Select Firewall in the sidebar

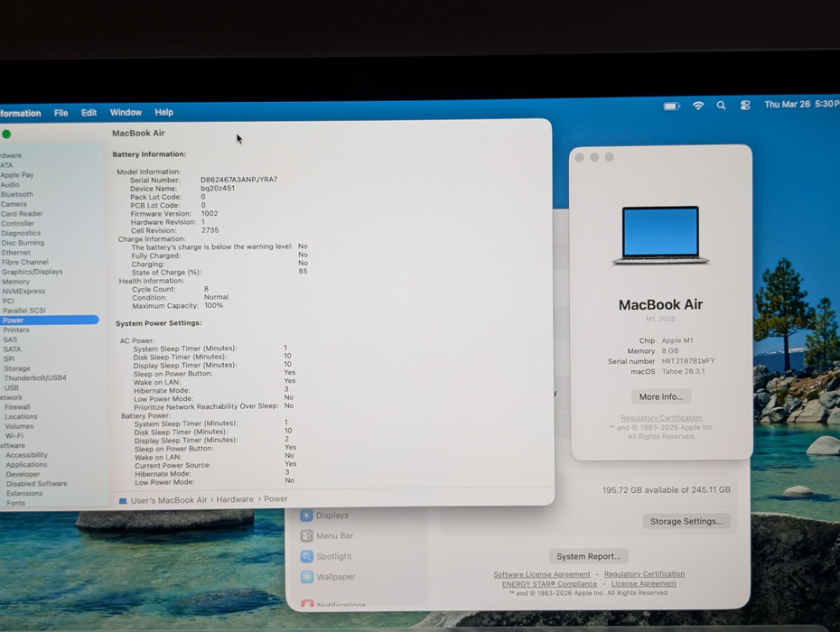pos(18,407)
